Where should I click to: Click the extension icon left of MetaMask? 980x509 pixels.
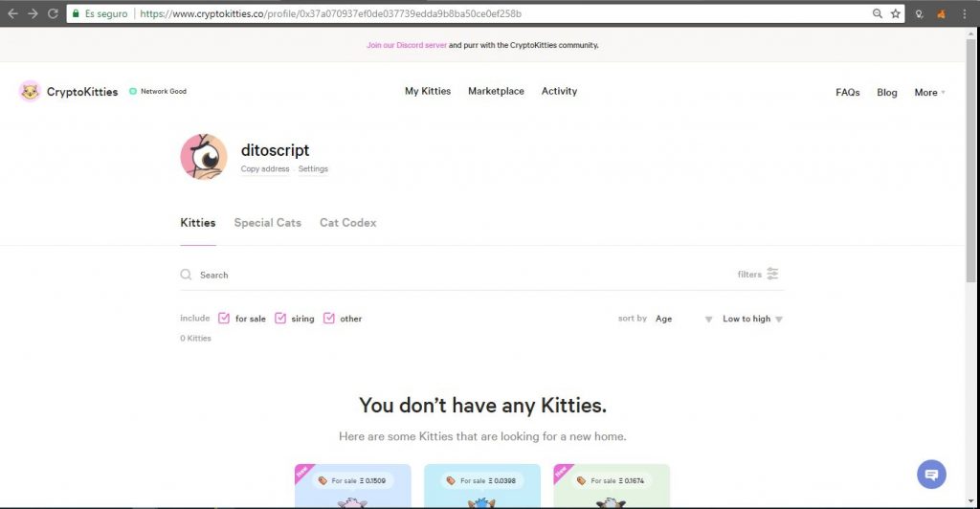[919, 13]
